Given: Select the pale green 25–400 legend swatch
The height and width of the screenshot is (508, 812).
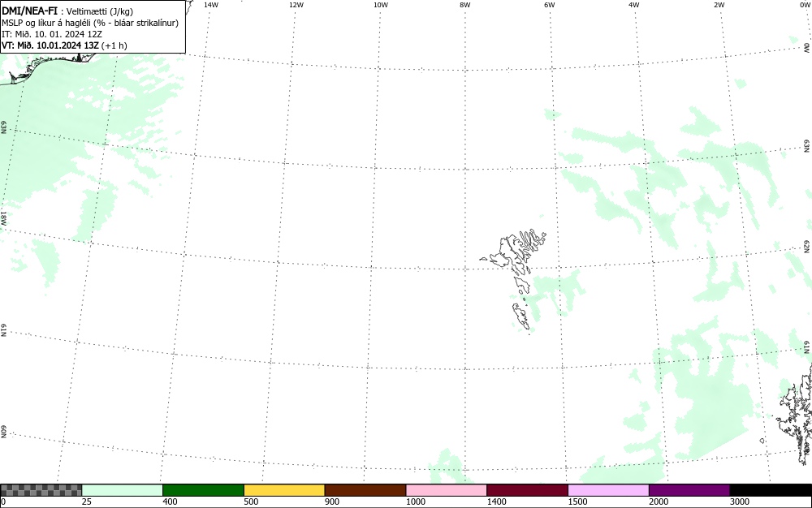Looking at the screenshot, I should (123, 490).
